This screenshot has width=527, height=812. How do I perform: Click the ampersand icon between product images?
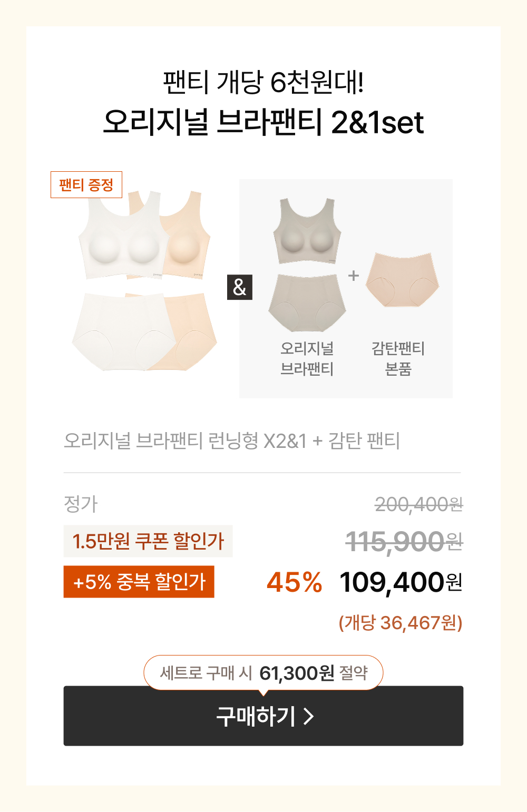pyautogui.click(x=240, y=287)
